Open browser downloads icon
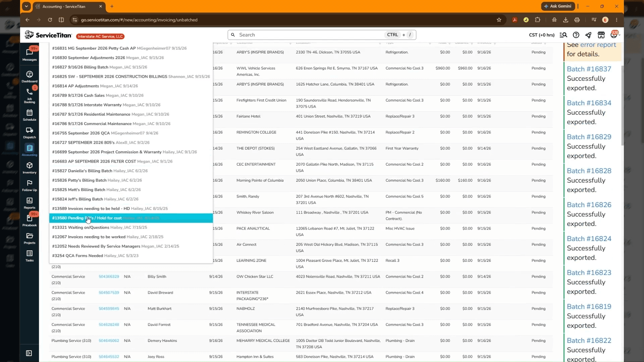The width and height of the screenshot is (644, 362). pos(566,20)
